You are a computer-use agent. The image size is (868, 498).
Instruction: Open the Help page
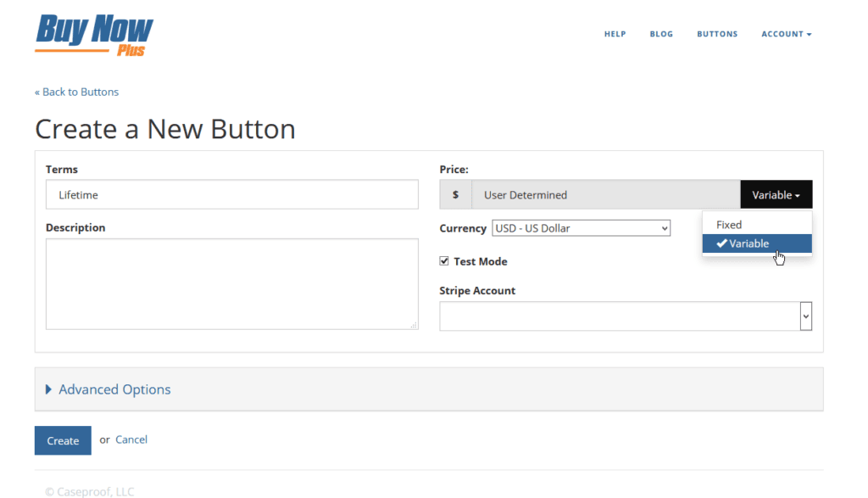click(615, 34)
